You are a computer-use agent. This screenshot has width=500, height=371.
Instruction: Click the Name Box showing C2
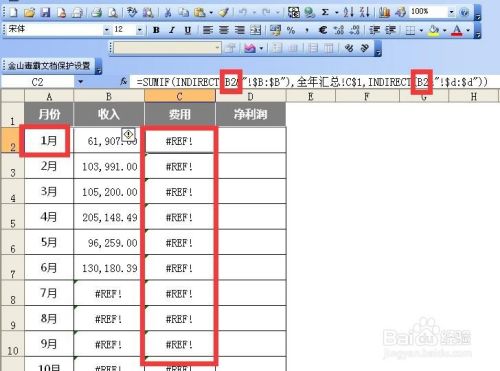[x=37, y=82]
